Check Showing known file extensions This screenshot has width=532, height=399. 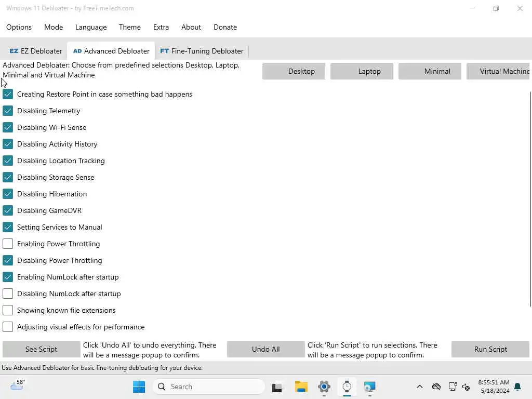point(7,310)
